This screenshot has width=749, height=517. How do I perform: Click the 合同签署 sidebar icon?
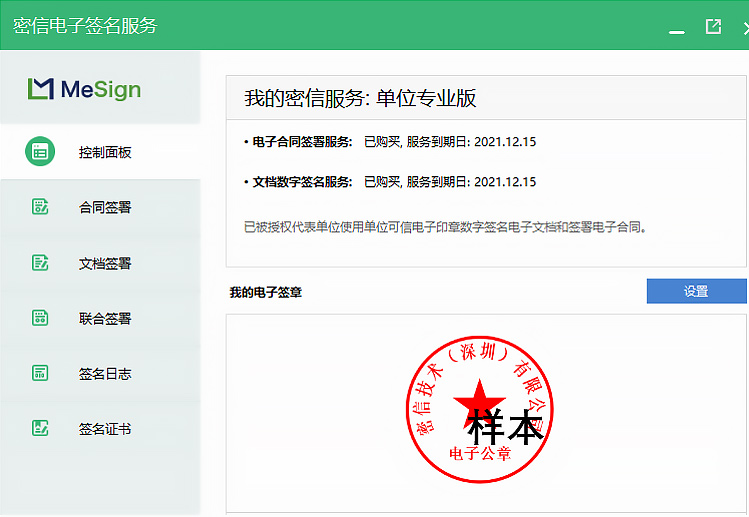coord(40,207)
